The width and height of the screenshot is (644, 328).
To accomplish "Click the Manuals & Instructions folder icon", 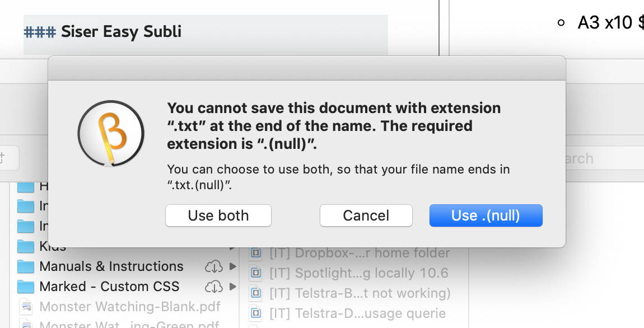I will pos(26,266).
